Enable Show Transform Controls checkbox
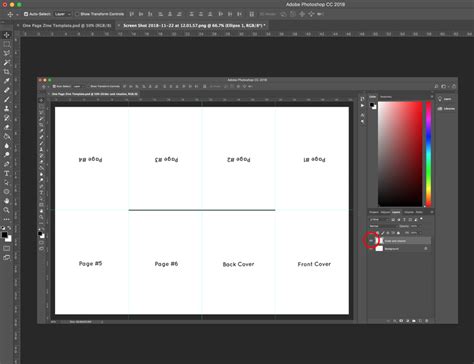Viewport: 474px width, 364px height. click(77, 14)
